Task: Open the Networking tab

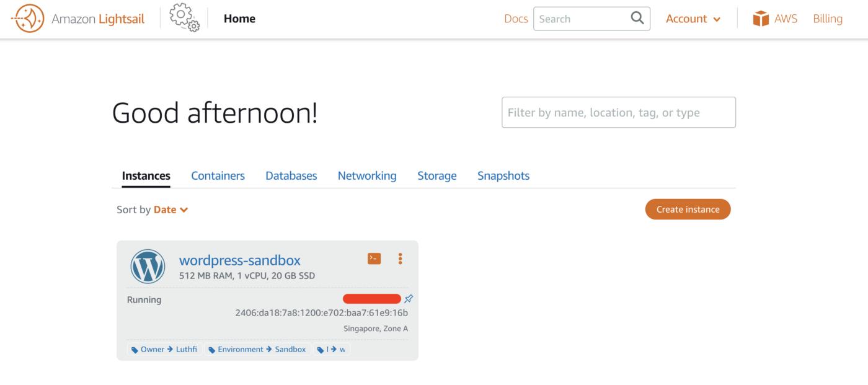Action: 367,175
